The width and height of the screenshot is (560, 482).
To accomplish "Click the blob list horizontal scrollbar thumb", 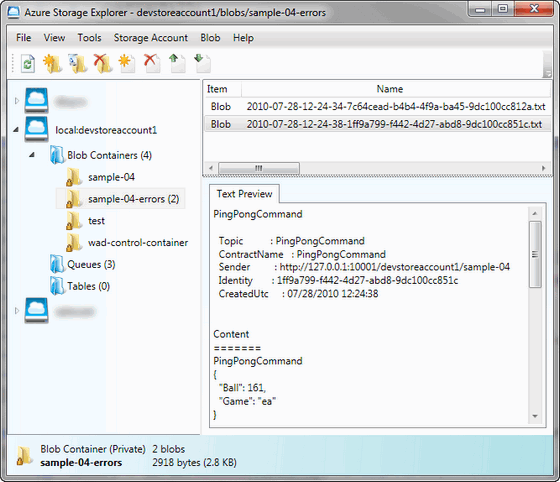I will [259, 168].
